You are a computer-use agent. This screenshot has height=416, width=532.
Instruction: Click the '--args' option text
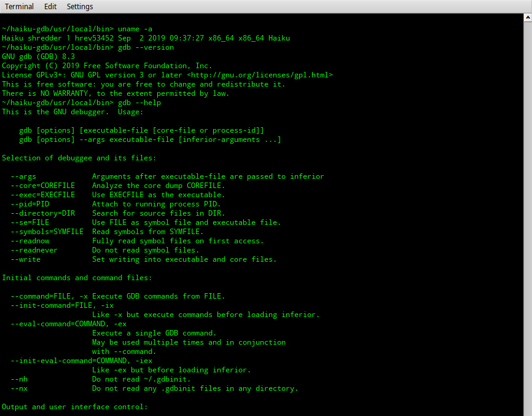click(x=23, y=176)
